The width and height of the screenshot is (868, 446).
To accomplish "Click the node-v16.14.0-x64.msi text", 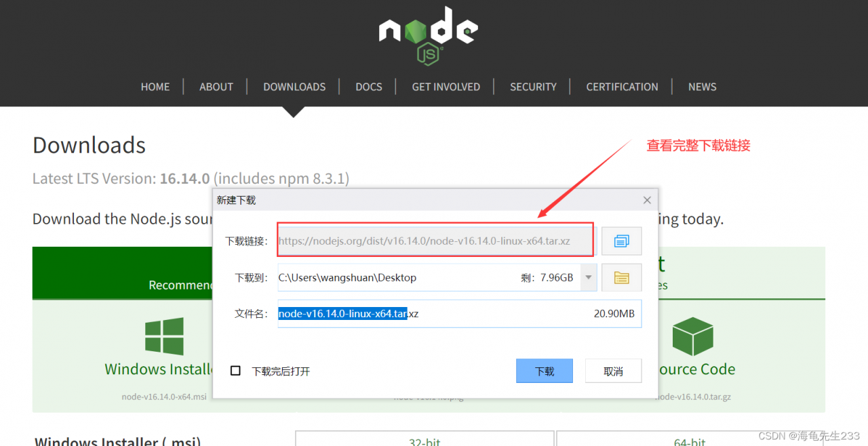I will click(164, 397).
